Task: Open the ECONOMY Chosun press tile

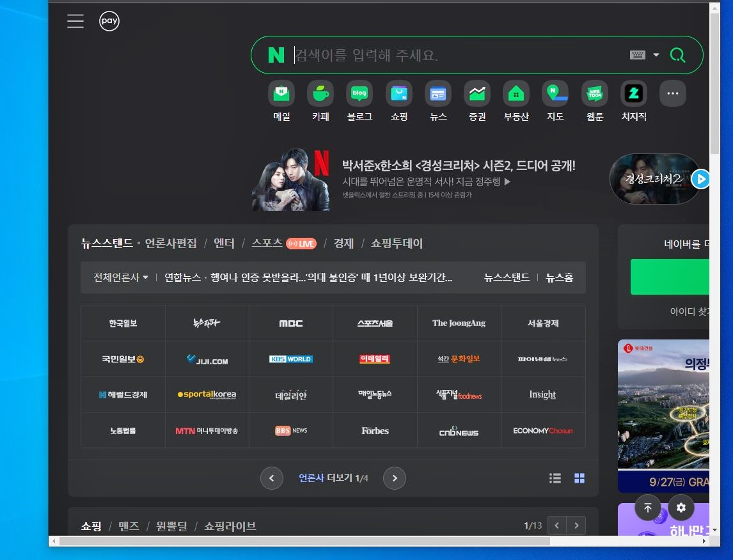Action: click(x=543, y=431)
